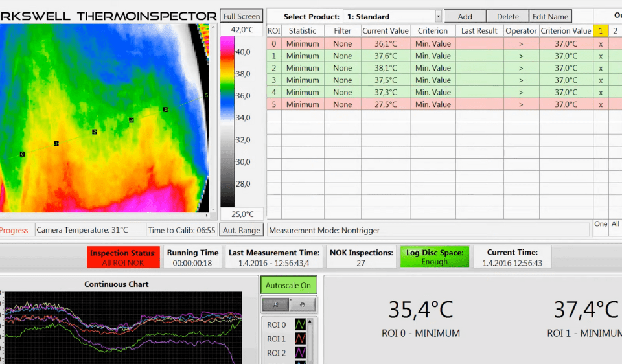Toggle output 1 x mark for ROI 4
Screen dimensions: 622x364
click(x=601, y=92)
